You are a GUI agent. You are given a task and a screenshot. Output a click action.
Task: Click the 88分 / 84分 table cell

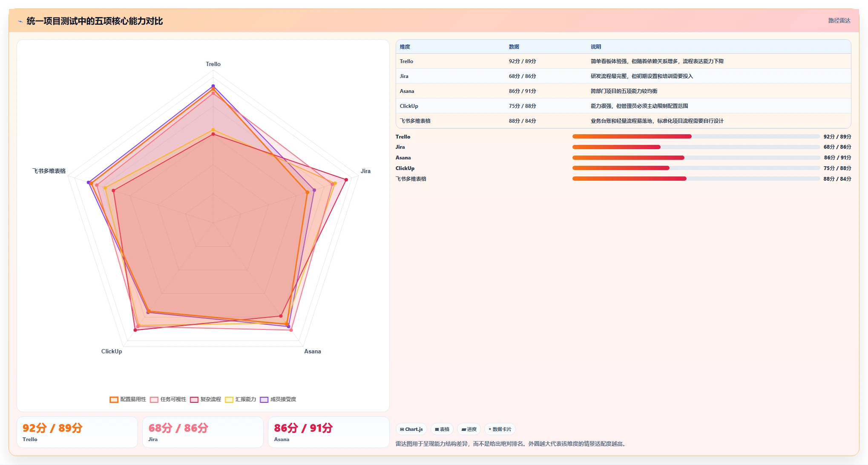click(x=523, y=121)
